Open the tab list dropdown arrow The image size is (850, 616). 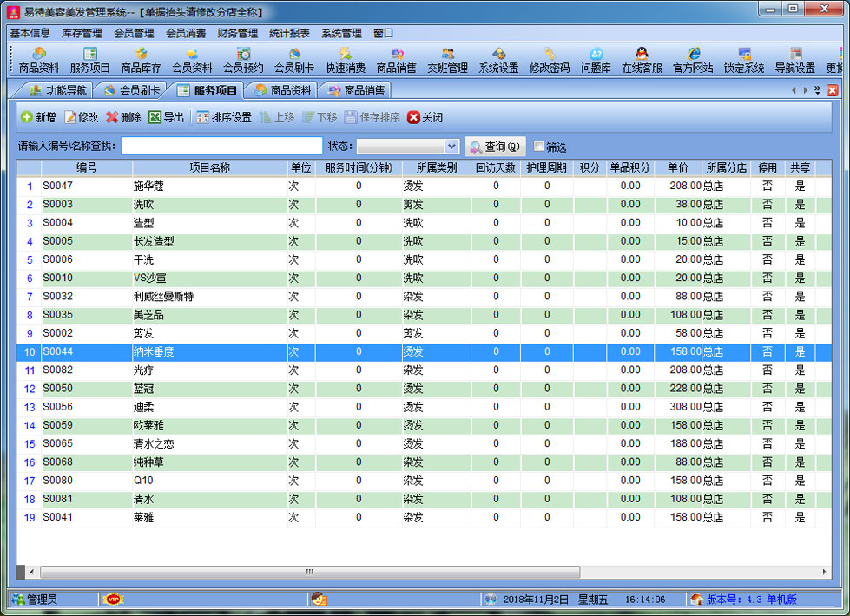point(817,90)
